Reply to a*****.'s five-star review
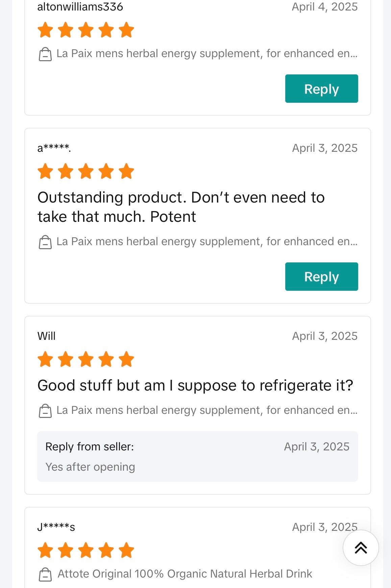 [321, 277]
